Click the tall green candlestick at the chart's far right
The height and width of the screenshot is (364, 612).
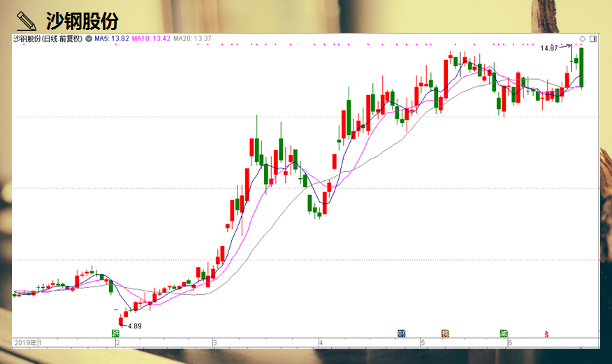581,68
